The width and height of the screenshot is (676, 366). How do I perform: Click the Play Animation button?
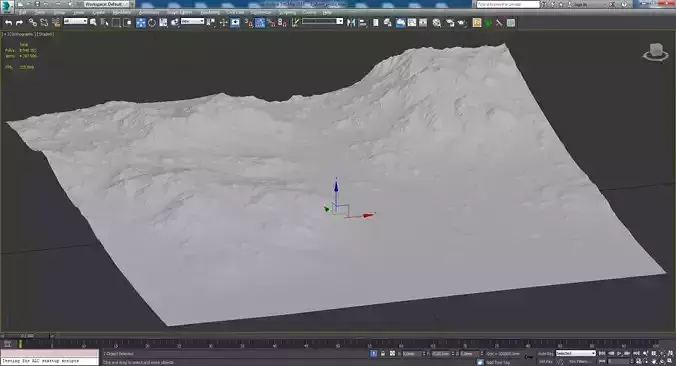[619, 353]
